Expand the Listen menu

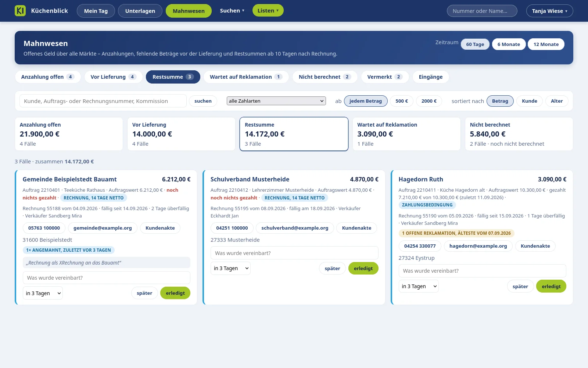point(268,11)
